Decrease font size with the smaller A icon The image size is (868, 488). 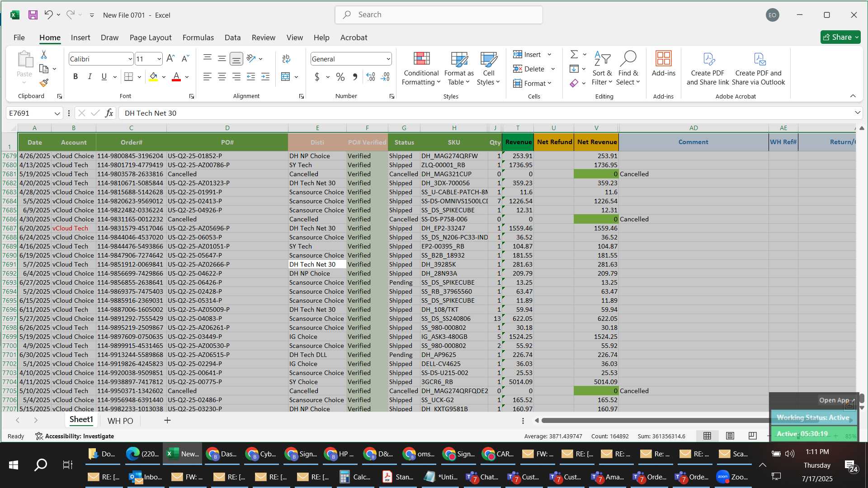tap(185, 59)
